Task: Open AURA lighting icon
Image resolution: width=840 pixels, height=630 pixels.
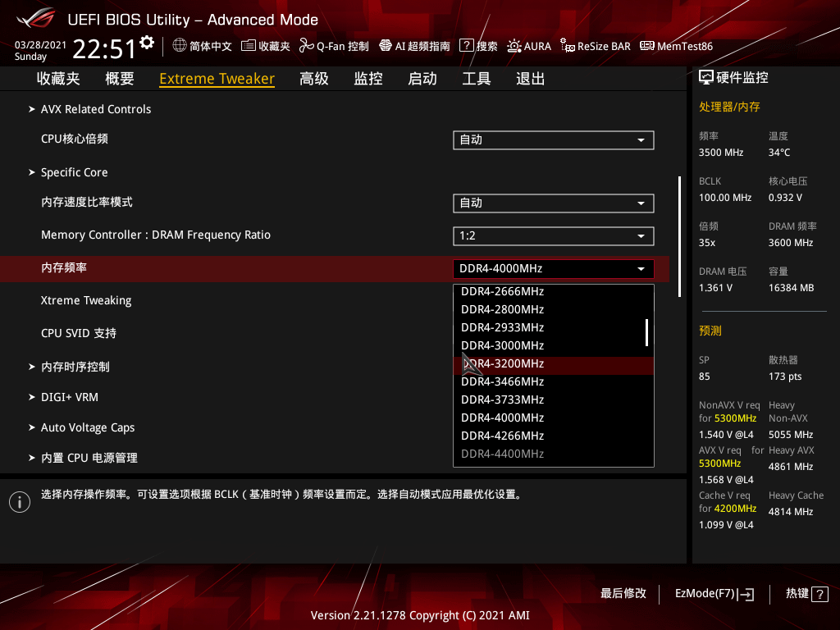Action: coord(514,46)
